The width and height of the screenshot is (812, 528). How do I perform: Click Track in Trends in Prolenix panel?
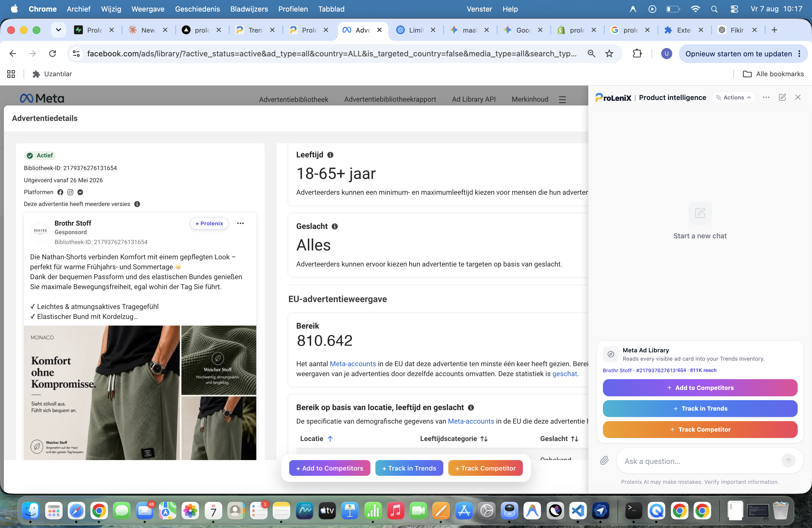pos(700,409)
